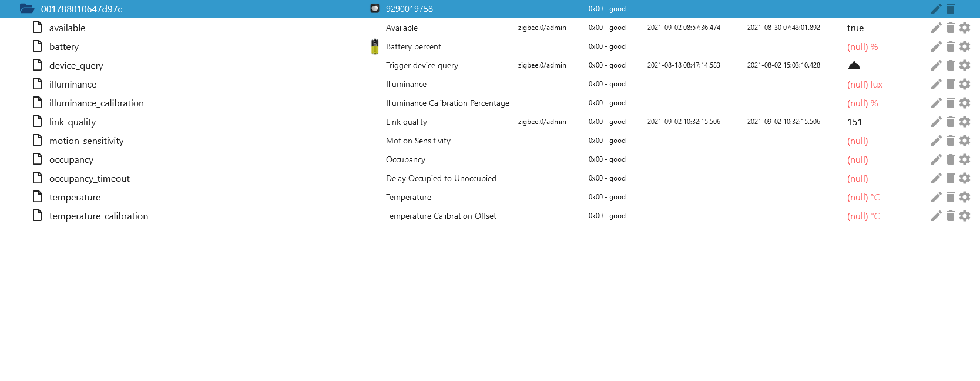Select the battery tree row
980x381 pixels.
coord(490,46)
